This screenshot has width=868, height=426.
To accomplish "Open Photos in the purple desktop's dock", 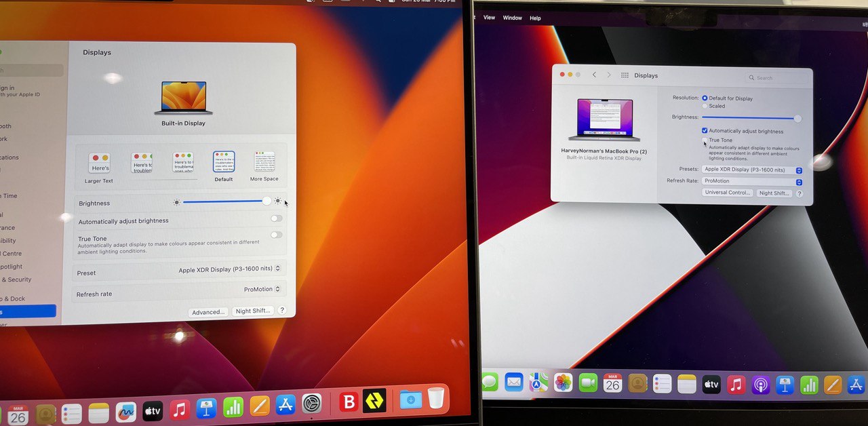I will [564, 383].
